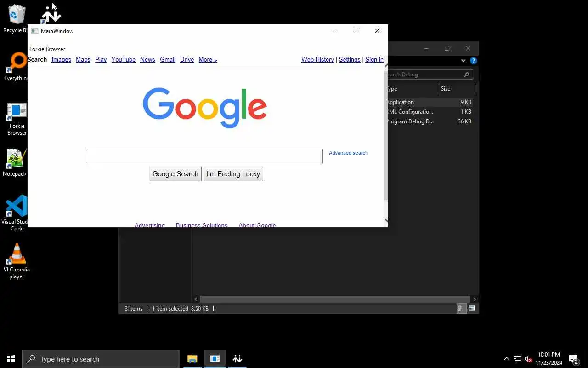Open the YouTube link

pyautogui.click(x=124, y=59)
